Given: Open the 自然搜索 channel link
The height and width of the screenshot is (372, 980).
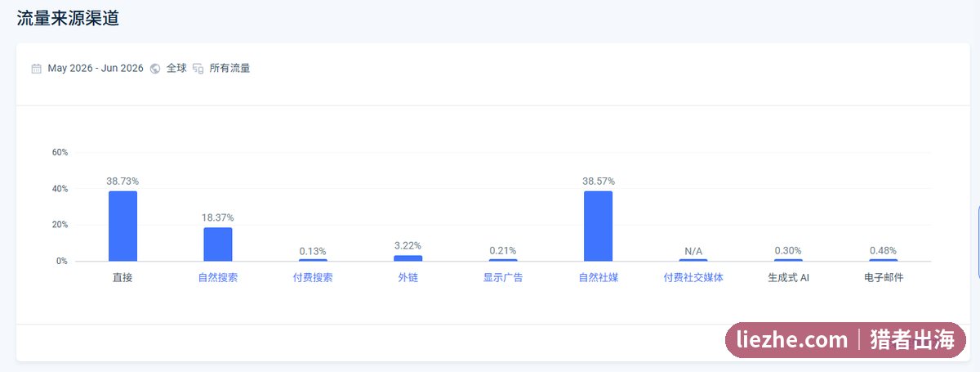Looking at the screenshot, I should coord(218,278).
